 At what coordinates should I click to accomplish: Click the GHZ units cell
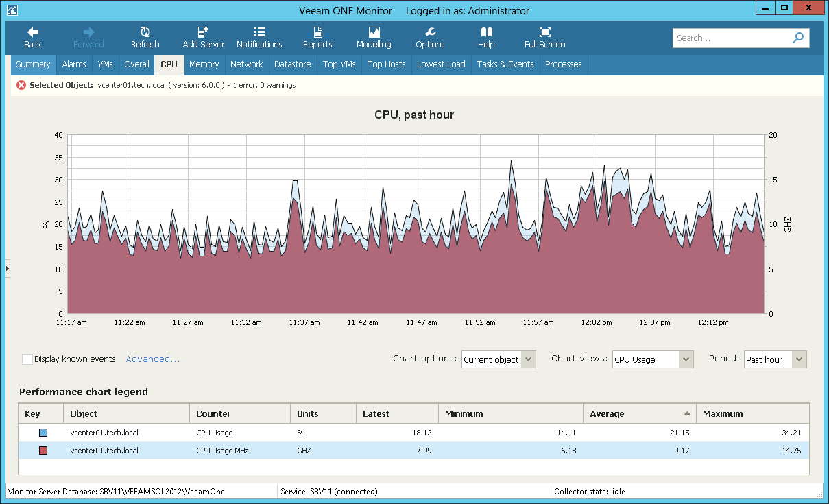(x=304, y=451)
